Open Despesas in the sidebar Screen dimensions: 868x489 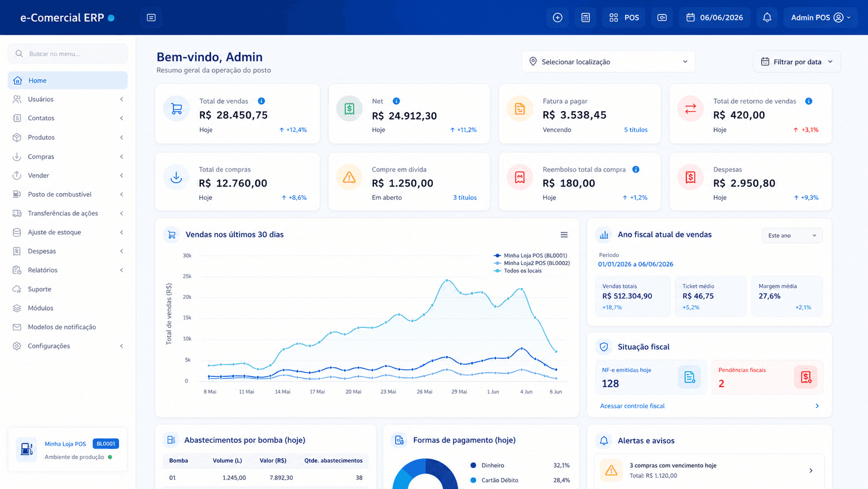(67, 251)
